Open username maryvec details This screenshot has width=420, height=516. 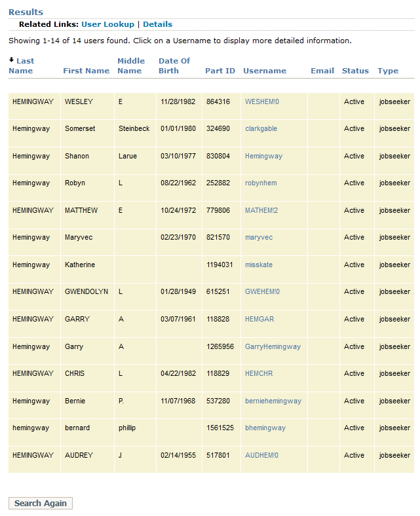(x=259, y=238)
